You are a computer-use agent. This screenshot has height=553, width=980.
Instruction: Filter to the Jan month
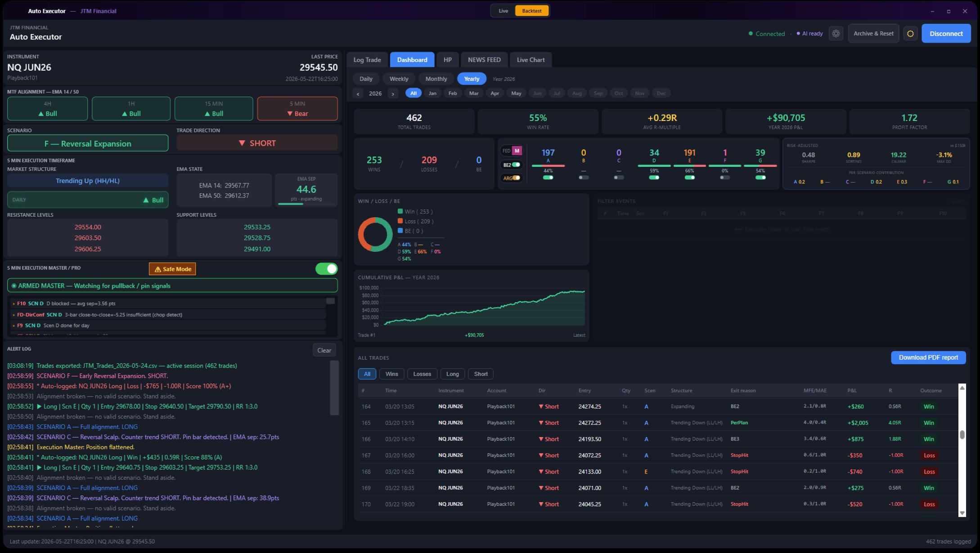(432, 93)
